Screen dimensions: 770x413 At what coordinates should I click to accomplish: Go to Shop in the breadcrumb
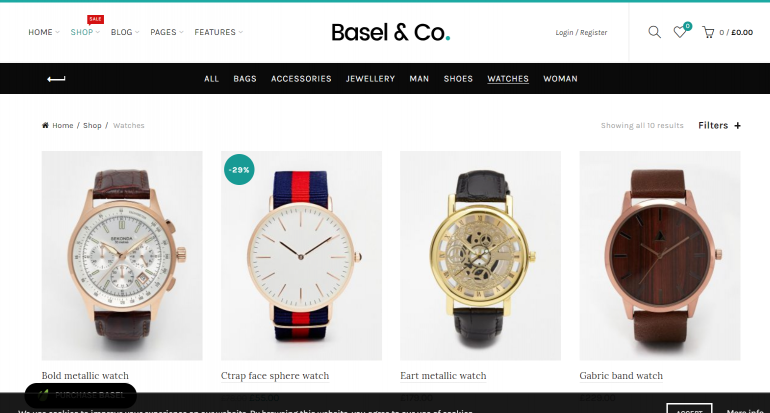pyautogui.click(x=92, y=125)
